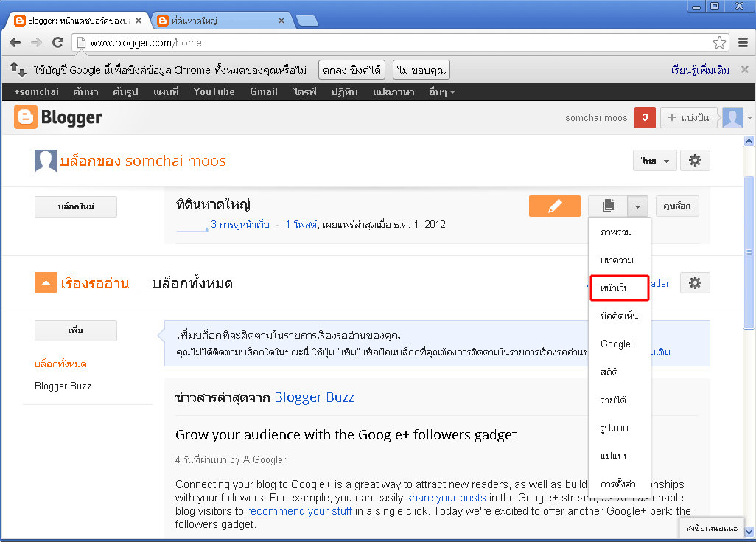Open ไดรฟ์ in the Google bar

[x=305, y=91]
